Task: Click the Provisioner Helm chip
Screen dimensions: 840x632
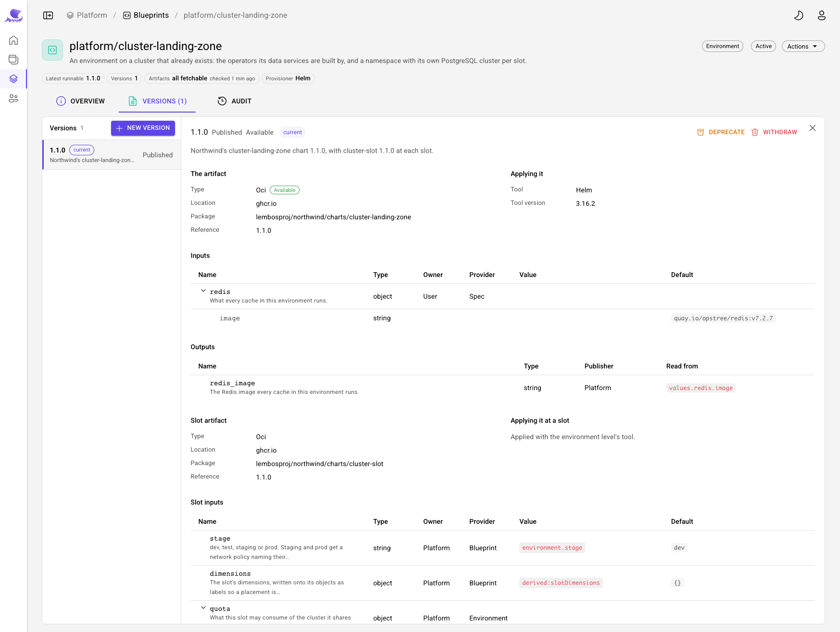Action: tap(288, 78)
